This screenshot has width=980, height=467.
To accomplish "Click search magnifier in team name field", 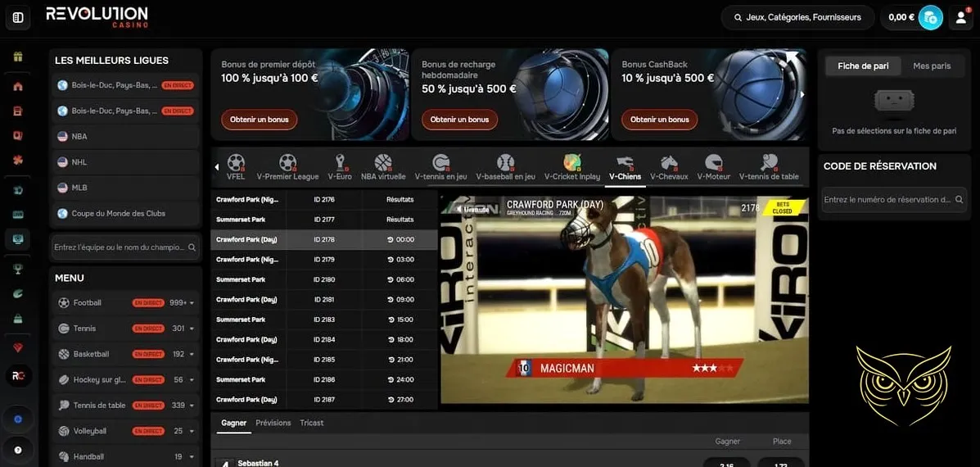I will [192, 247].
